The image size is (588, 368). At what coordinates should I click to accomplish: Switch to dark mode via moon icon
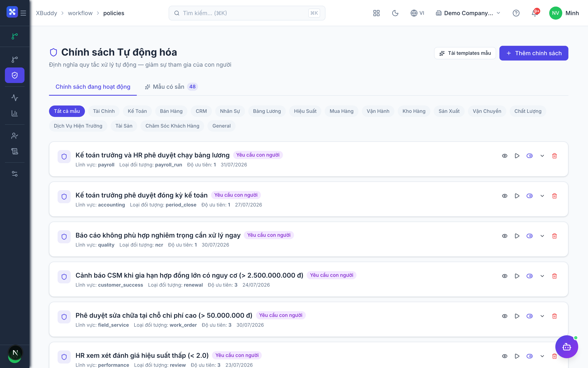395,13
